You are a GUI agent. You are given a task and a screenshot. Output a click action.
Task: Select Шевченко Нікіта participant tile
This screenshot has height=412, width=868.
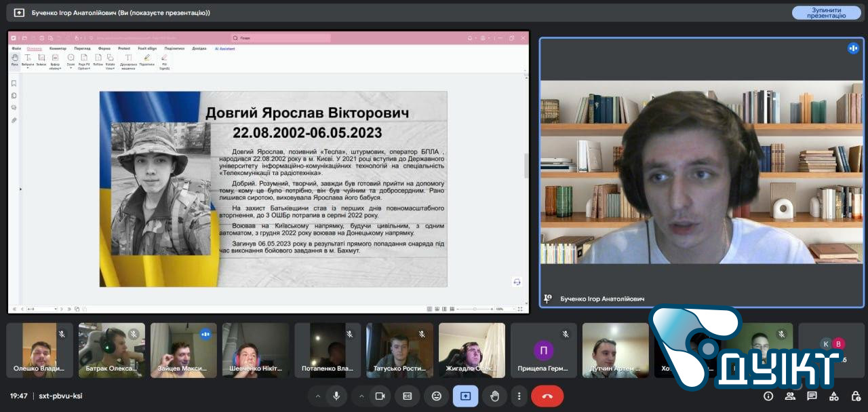coord(255,350)
